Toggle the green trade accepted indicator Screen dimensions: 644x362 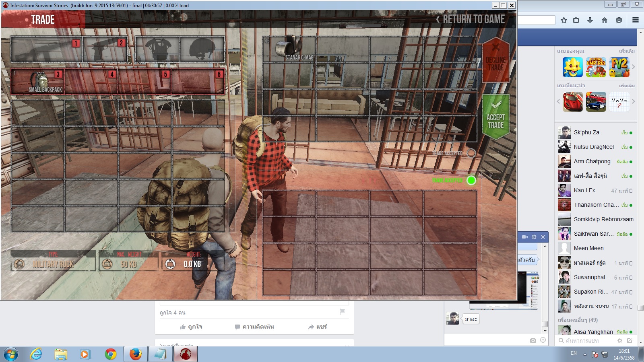pyautogui.click(x=471, y=180)
